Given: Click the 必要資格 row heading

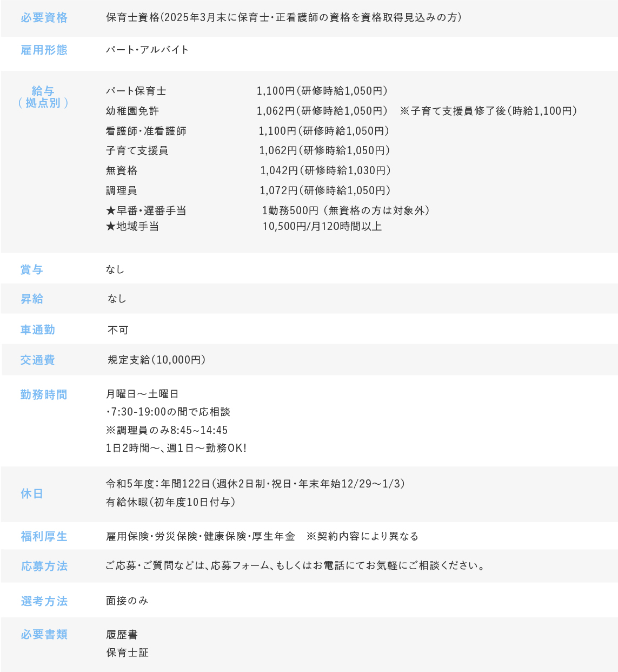Looking at the screenshot, I should tap(44, 18).
